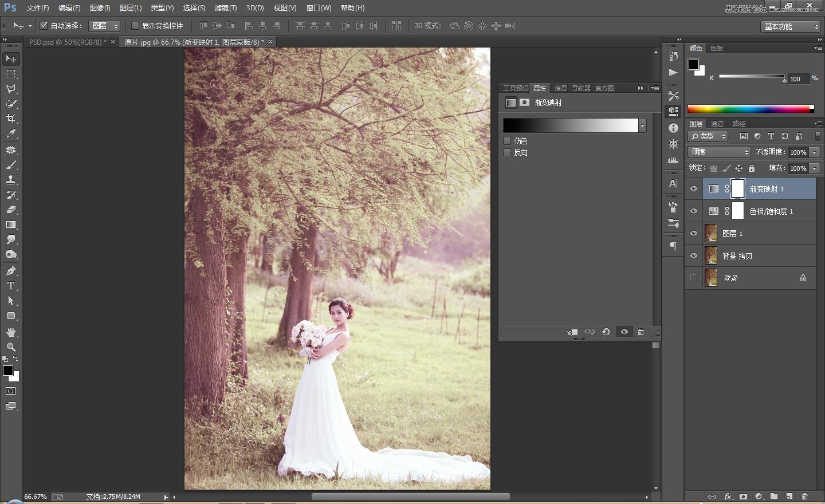Select the Horizontal Type tool
This screenshot has height=504, width=825.
pyautogui.click(x=11, y=286)
